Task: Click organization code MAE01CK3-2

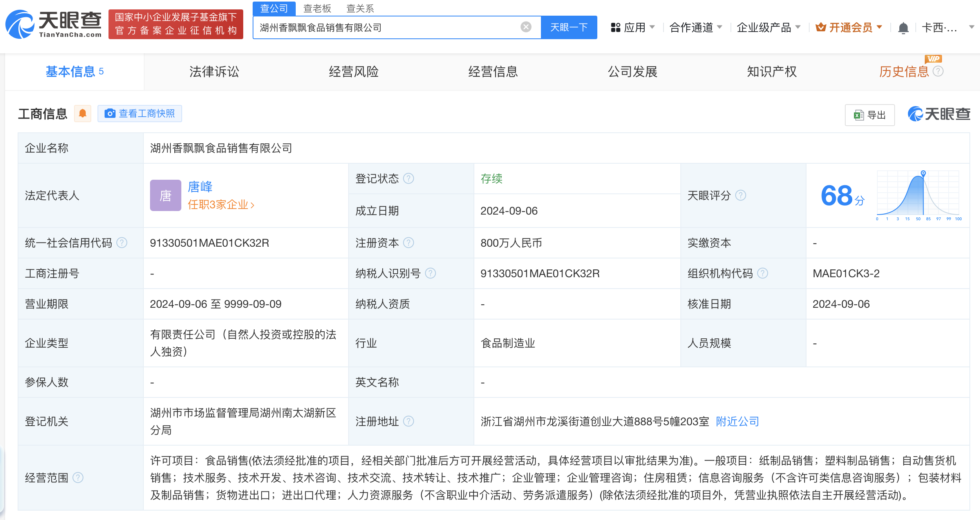Action: 846,273
